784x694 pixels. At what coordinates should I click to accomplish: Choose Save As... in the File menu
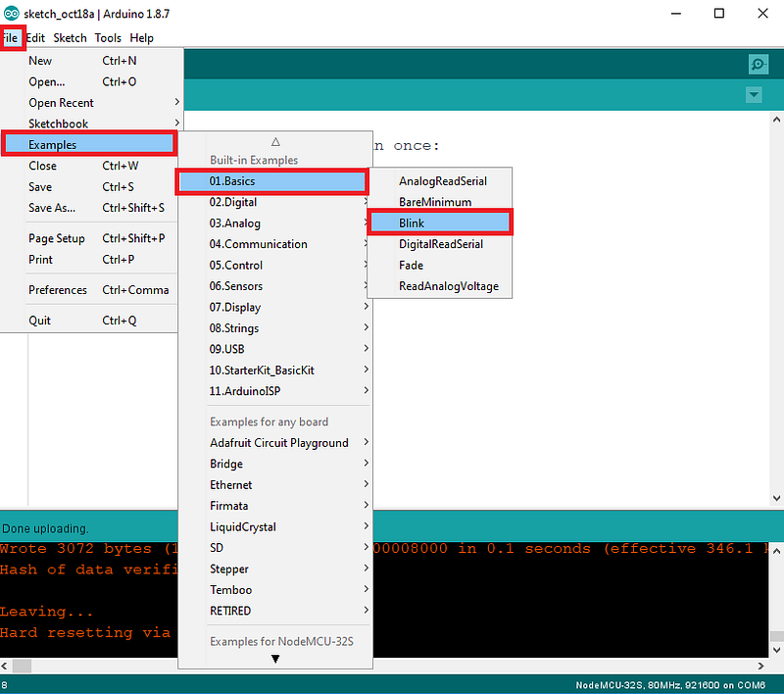click(89, 208)
